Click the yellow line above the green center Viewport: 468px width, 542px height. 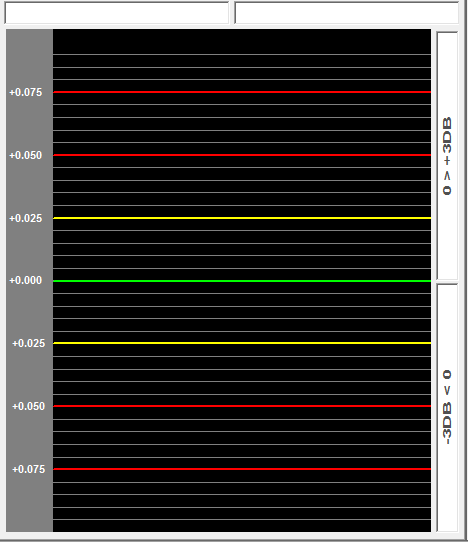pos(242,218)
